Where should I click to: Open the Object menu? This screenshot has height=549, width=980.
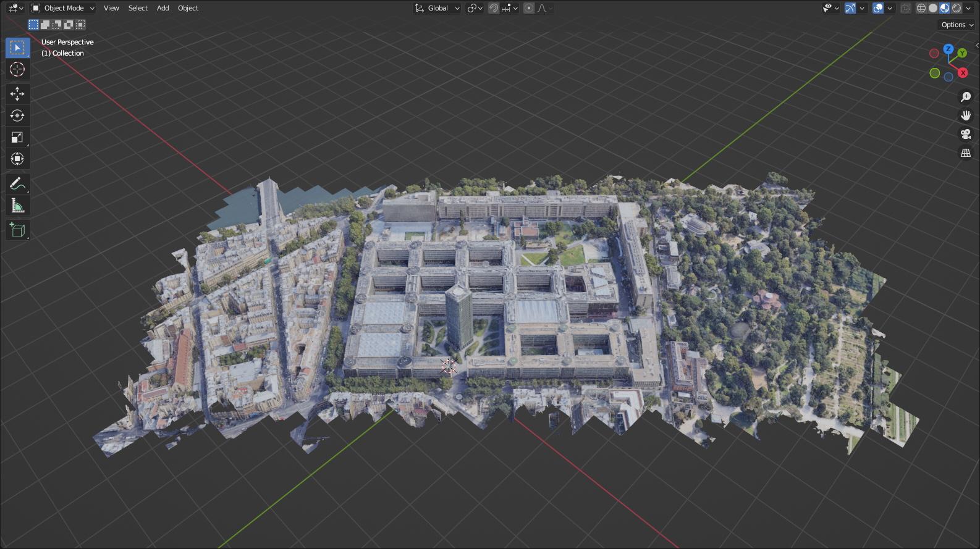pos(188,8)
